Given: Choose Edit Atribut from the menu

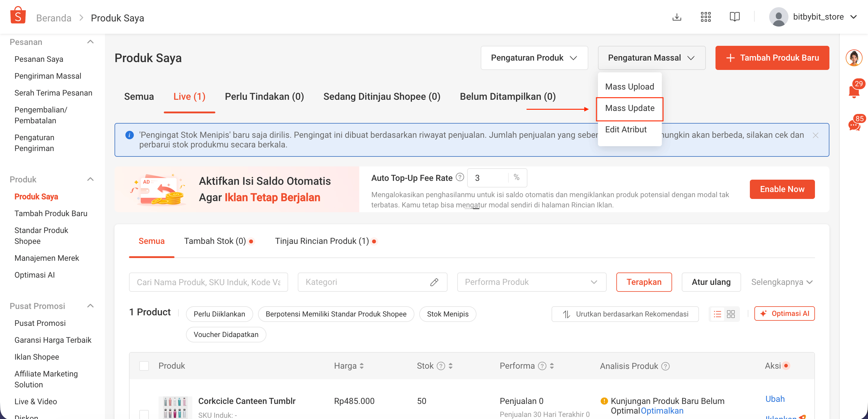Looking at the screenshot, I should pos(625,129).
